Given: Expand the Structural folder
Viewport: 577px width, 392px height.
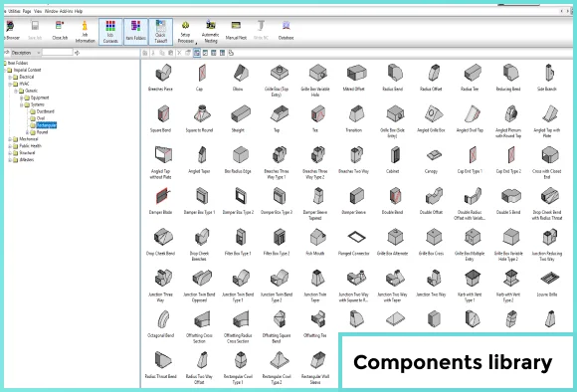Looking at the screenshot, I should click(10, 153).
